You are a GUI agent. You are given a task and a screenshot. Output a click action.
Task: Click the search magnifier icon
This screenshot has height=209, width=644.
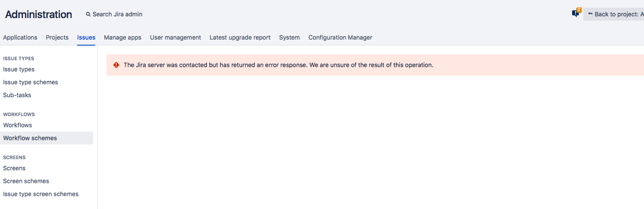tap(88, 14)
